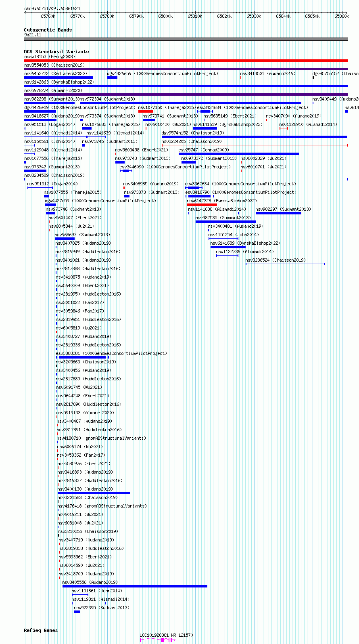Click nsv973372 (Sudmant2013) label
Screen dimensions: 359x644
click(209, 158)
